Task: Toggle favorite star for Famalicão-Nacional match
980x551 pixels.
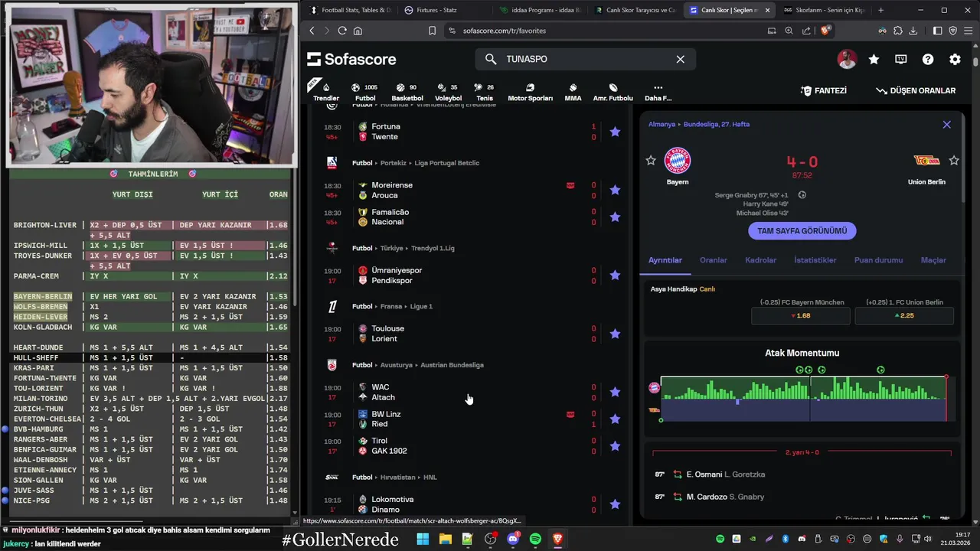Action: (615, 217)
